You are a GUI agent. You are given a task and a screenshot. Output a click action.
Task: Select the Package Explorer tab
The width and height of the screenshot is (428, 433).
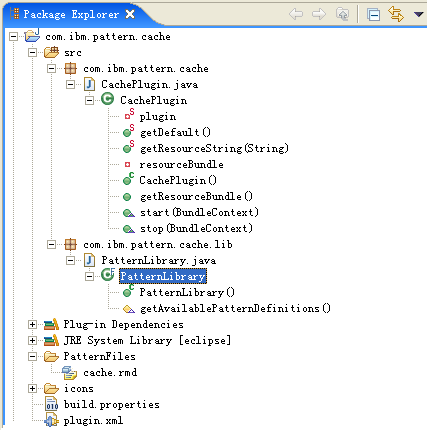(x=71, y=14)
